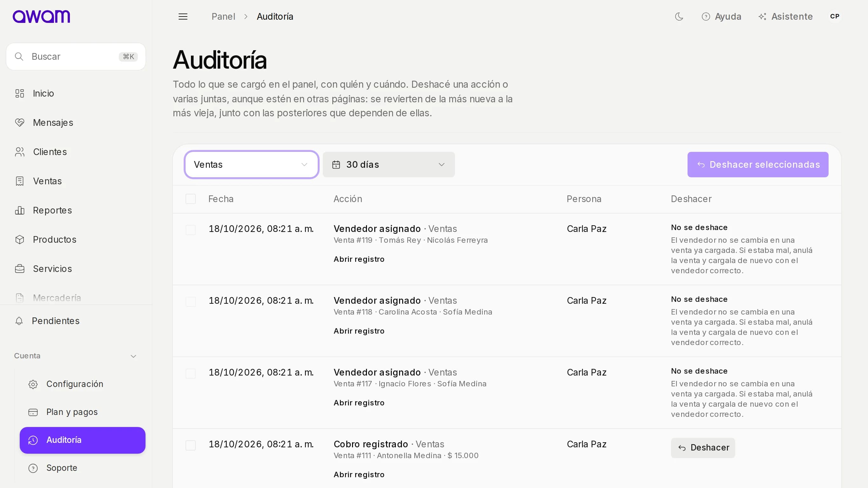Click the Auditoría history icon

click(x=33, y=440)
